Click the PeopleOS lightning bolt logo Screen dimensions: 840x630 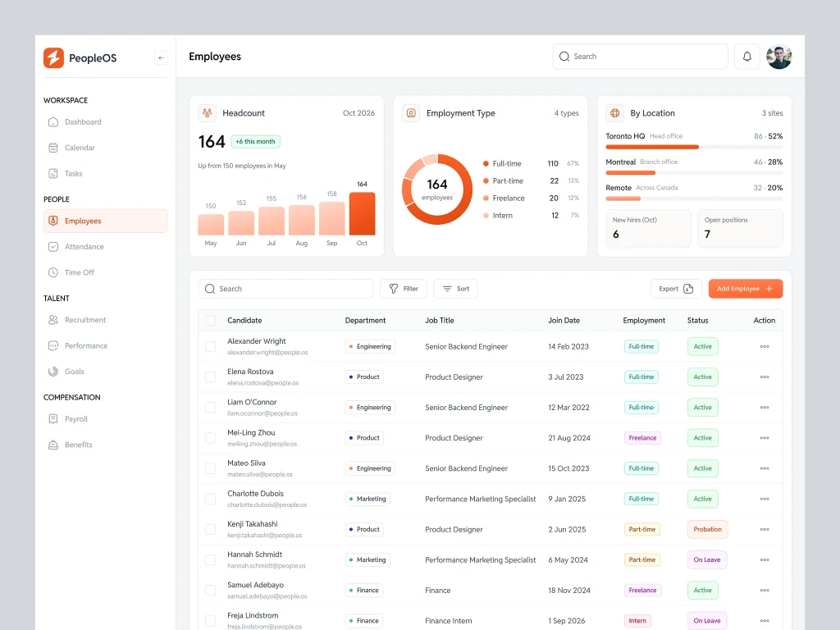(x=53, y=58)
